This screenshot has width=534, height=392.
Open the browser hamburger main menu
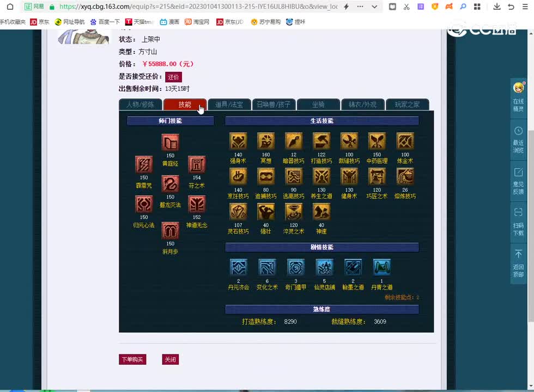525,7
